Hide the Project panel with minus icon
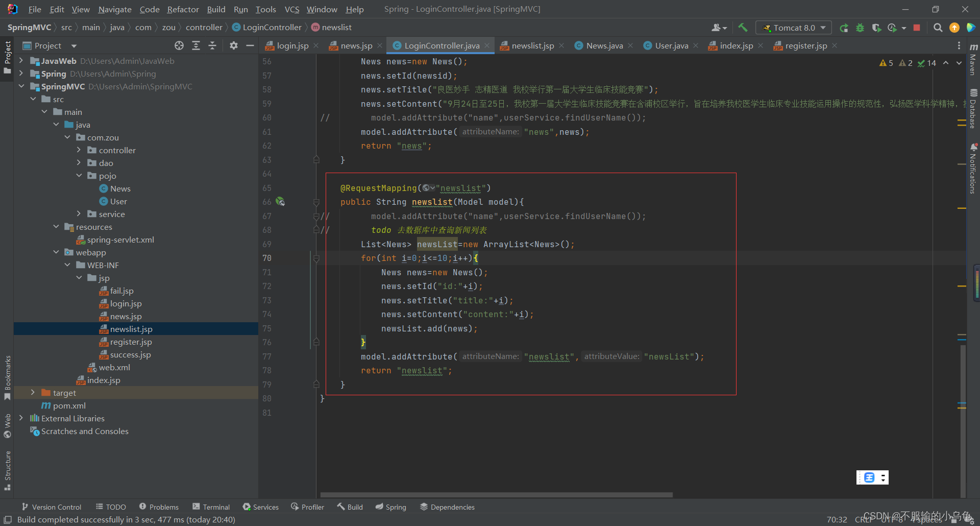 point(250,45)
